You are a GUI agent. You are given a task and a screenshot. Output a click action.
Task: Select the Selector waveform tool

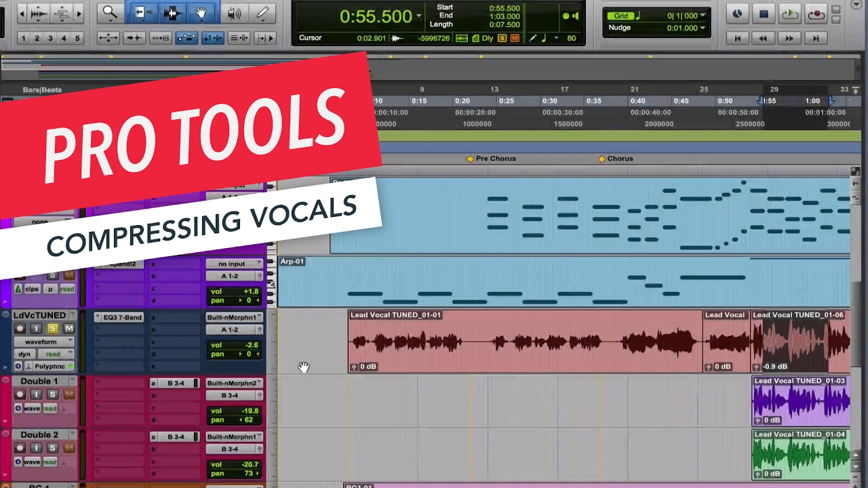(173, 13)
